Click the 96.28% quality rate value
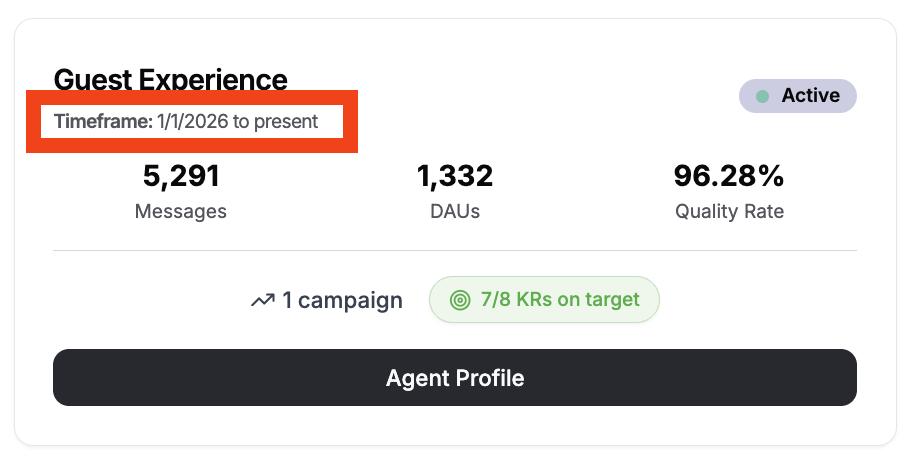The height and width of the screenshot is (466, 914). coord(729,177)
